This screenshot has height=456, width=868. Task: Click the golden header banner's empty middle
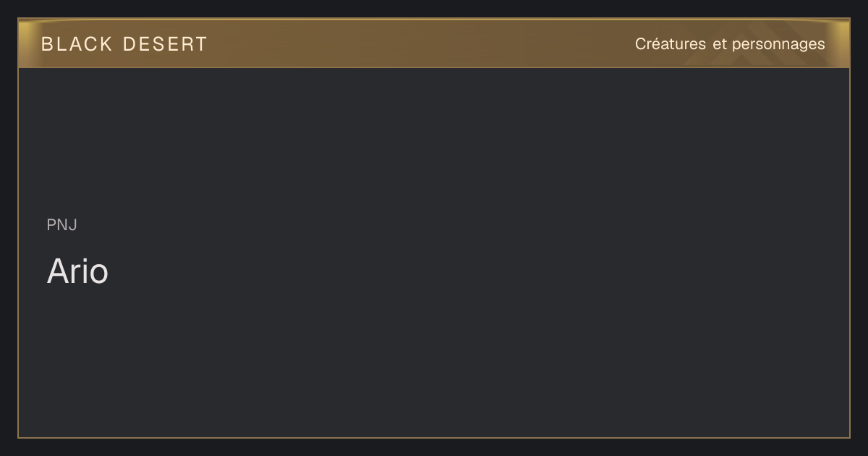[x=420, y=43]
